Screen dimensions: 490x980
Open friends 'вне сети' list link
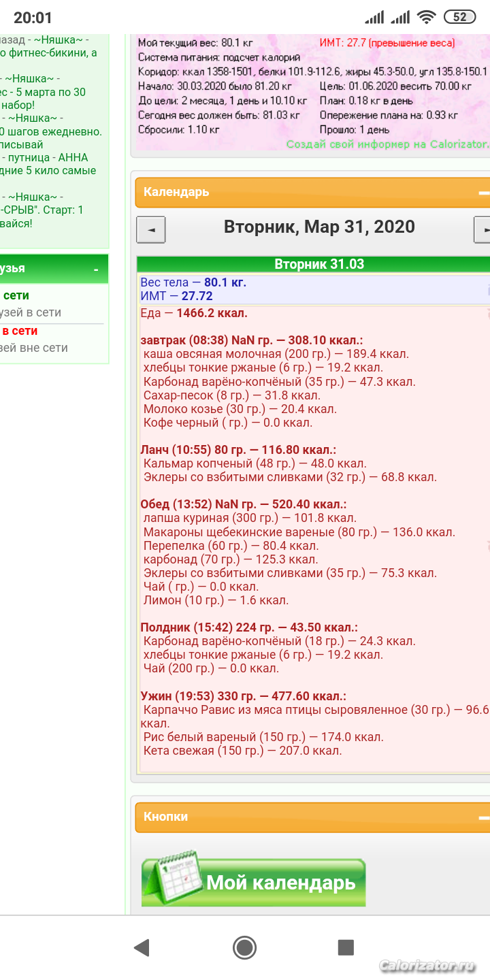click(34, 348)
